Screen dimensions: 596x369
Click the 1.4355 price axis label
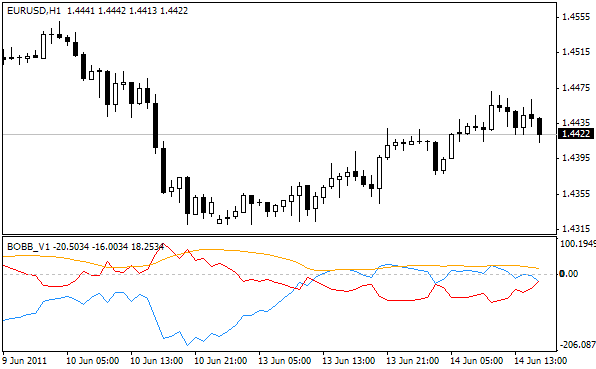[576, 194]
